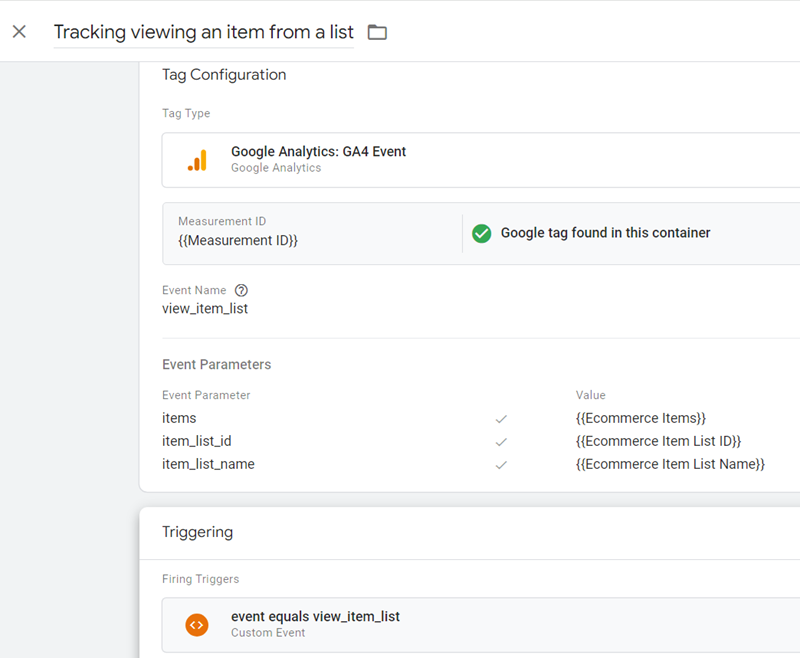The width and height of the screenshot is (800, 658).
Task: Expand the Triggering section
Action: [198, 533]
